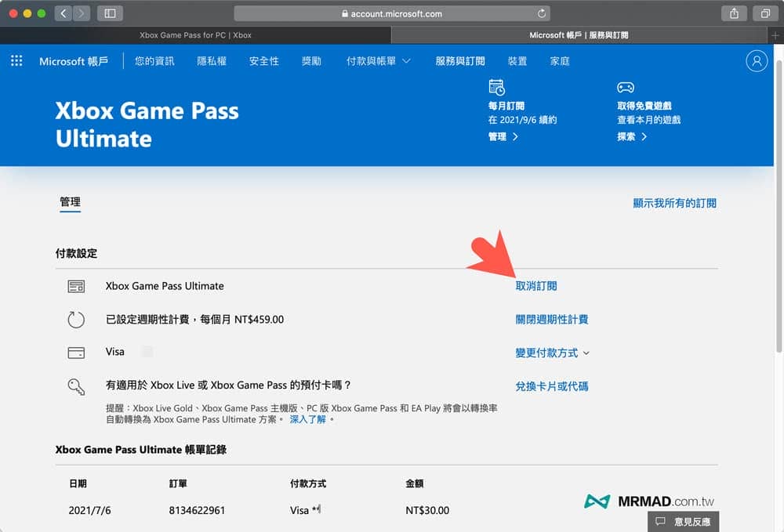
Task: Click the 深入了解 link
Action: [307, 420]
